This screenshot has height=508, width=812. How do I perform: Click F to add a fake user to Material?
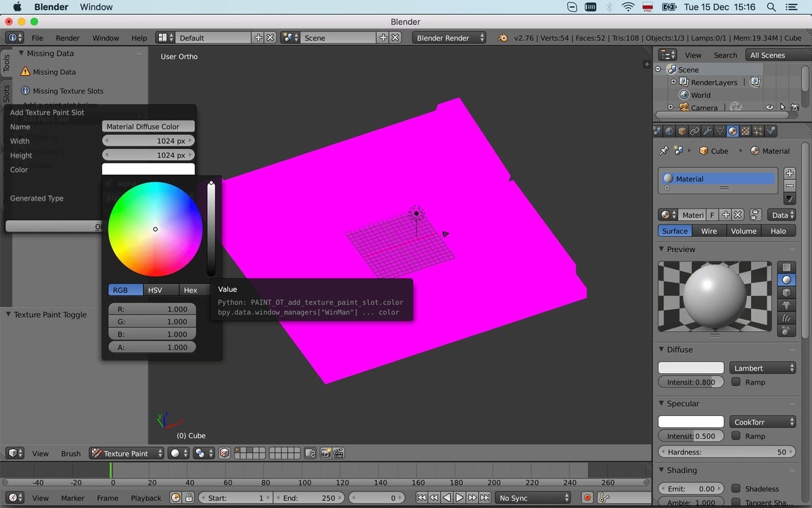pyautogui.click(x=711, y=215)
